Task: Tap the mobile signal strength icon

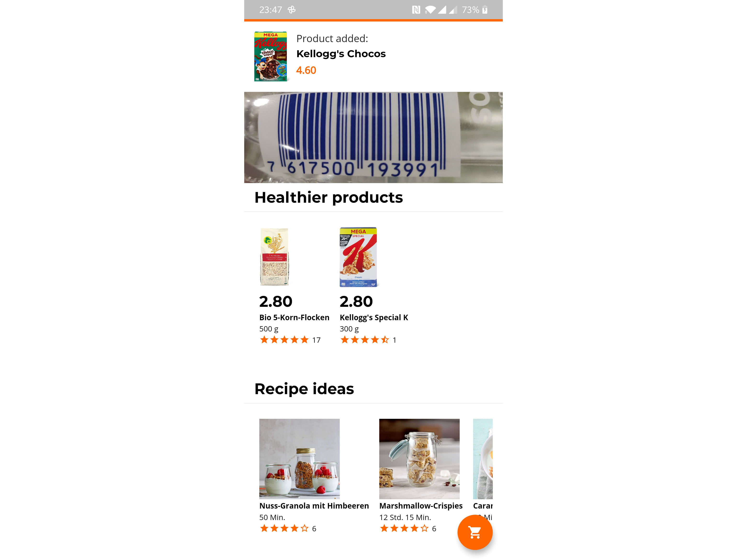Action: pyautogui.click(x=442, y=10)
